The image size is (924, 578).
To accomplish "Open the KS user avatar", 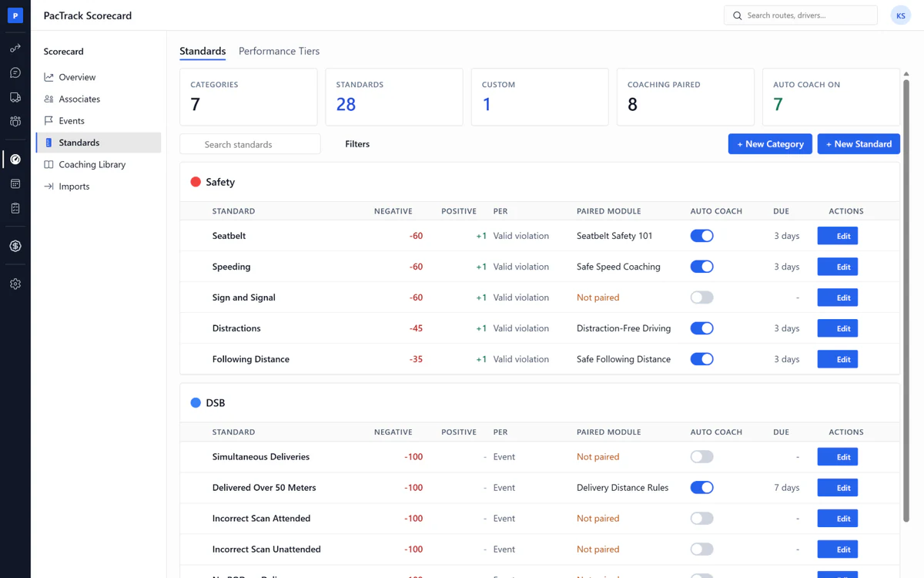I will tap(900, 15).
